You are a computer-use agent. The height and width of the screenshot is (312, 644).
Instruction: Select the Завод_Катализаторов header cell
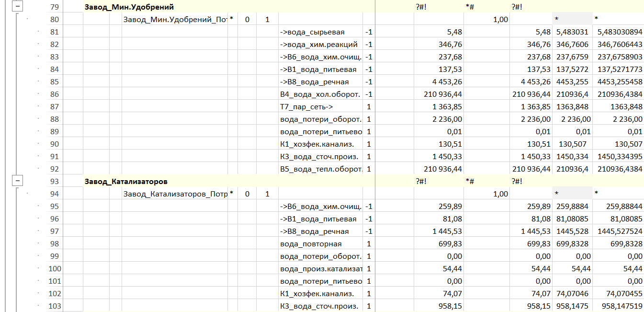pyautogui.click(x=126, y=182)
